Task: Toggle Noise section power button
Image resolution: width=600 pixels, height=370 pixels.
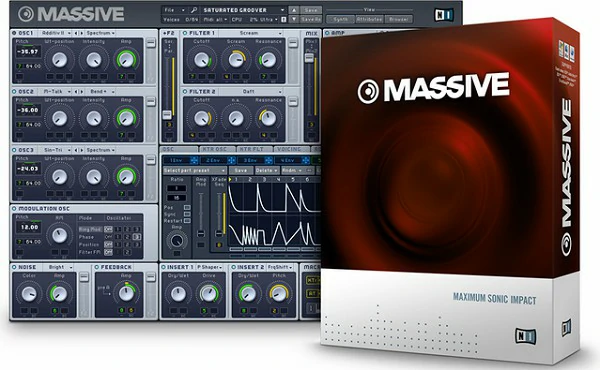Action: click(x=14, y=267)
